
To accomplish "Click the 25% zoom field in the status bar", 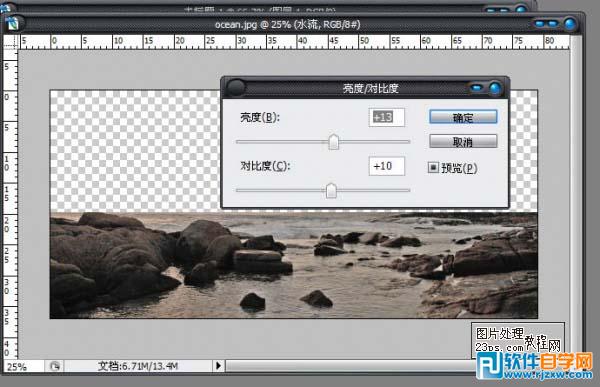I will click(x=23, y=367).
